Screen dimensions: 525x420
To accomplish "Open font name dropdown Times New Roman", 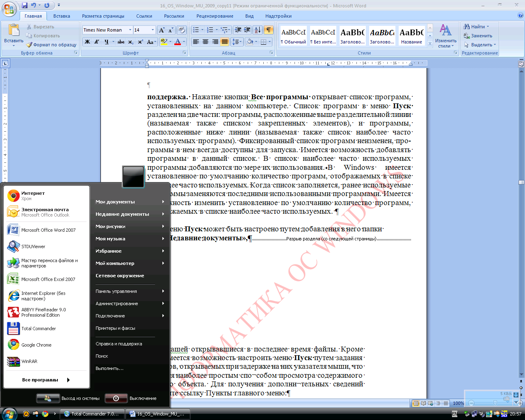I will [x=130, y=30].
